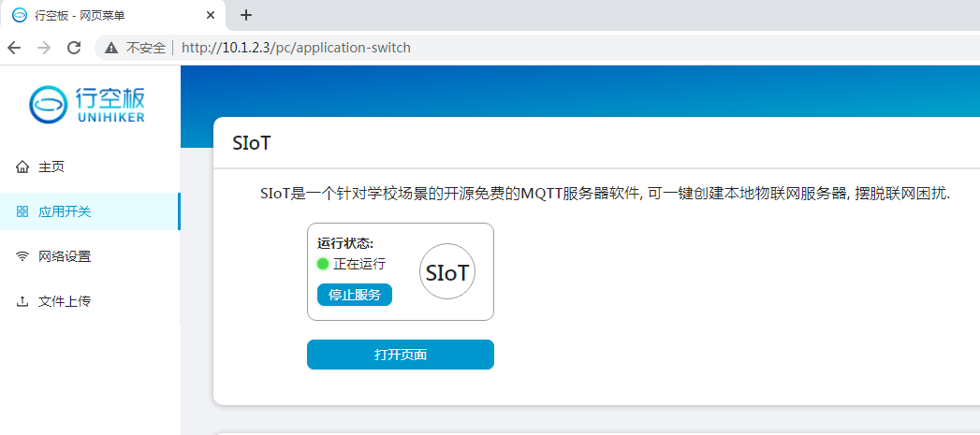Click the SIoT description paragraph
This screenshot has height=435, width=980.
[605, 194]
